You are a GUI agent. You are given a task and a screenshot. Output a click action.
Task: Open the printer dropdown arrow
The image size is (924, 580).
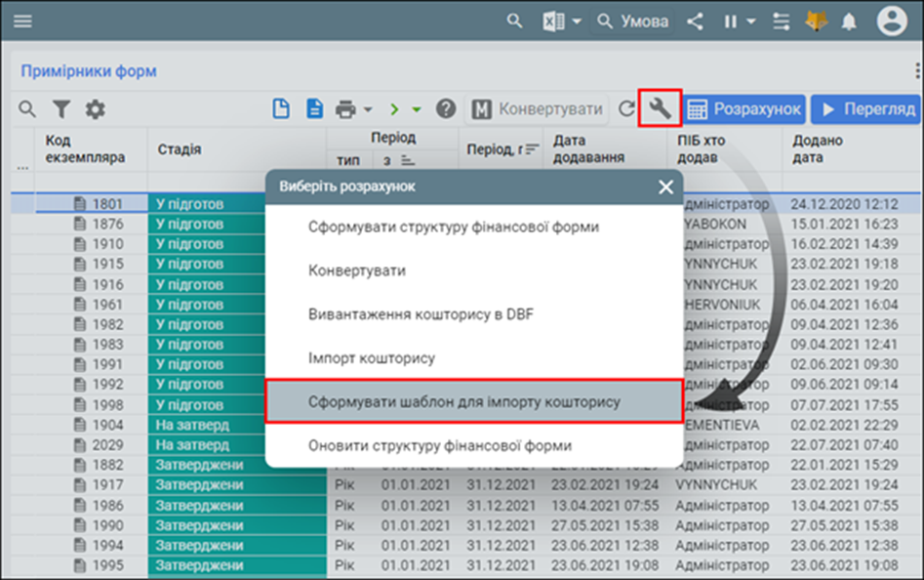click(368, 109)
